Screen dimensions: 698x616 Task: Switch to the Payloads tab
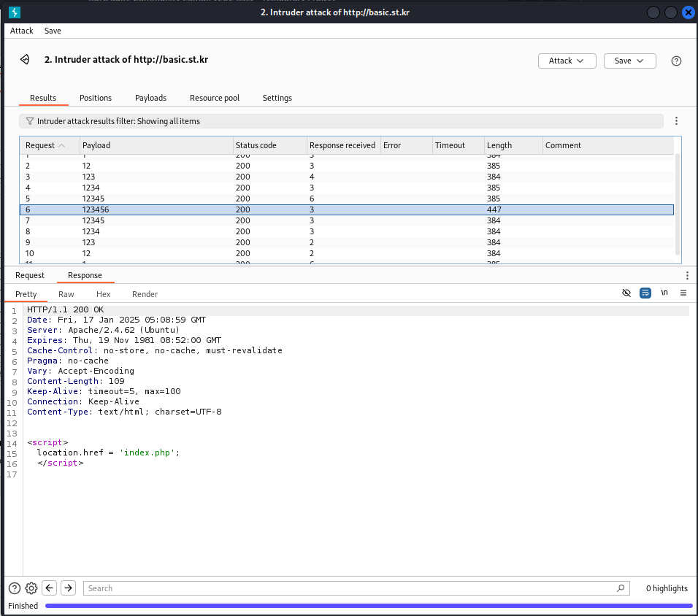(x=150, y=98)
